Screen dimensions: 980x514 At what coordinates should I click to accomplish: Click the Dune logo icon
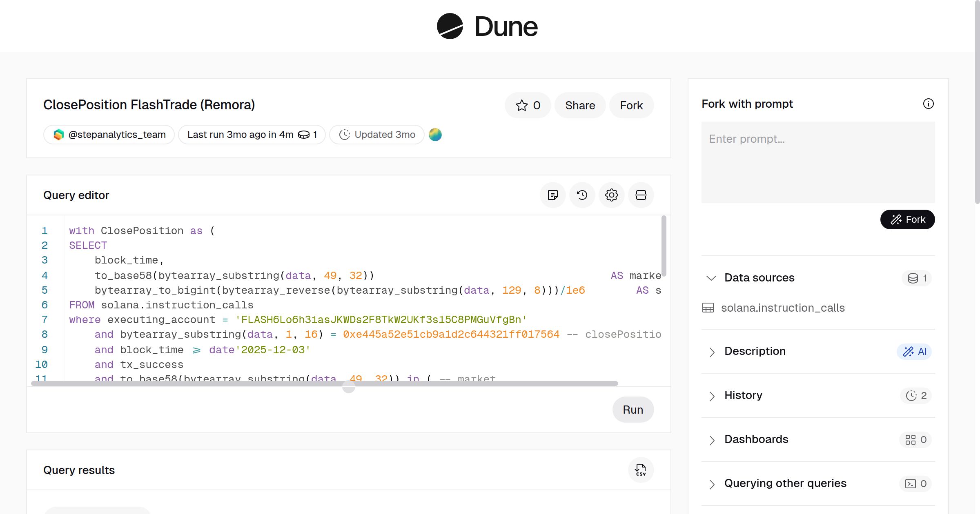(x=450, y=26)
